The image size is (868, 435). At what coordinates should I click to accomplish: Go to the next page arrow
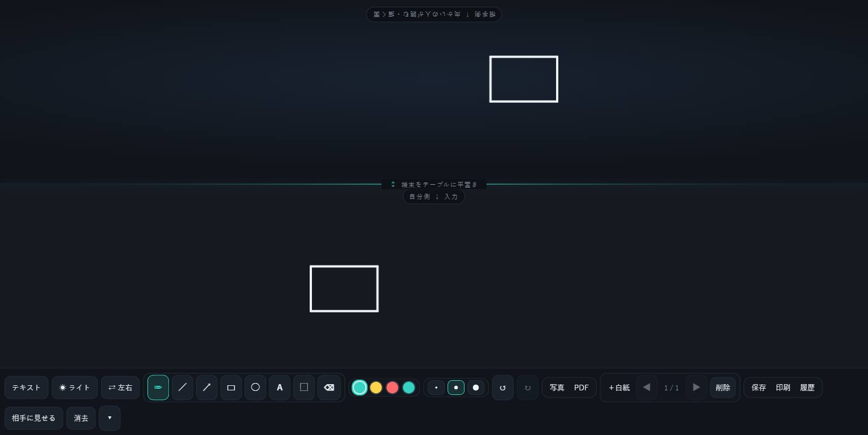click(x=696, y=388)
